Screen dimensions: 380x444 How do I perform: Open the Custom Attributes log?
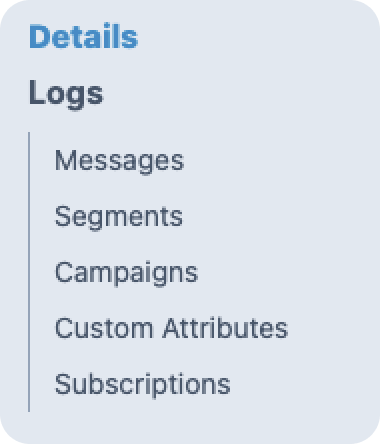[171, 328]
